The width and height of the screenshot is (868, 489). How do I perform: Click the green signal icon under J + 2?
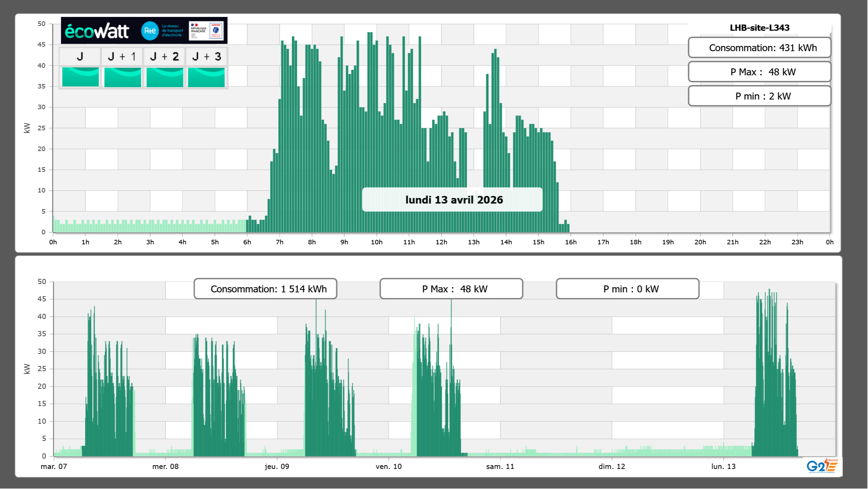(x=165, y=77)
